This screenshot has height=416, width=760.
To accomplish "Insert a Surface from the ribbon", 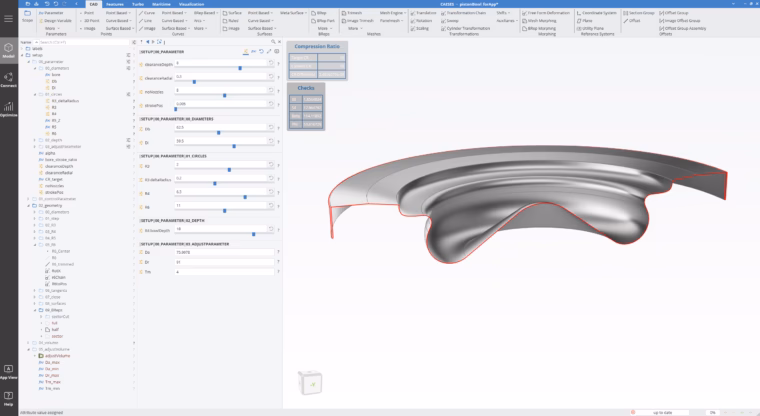I will pos(232,13).
